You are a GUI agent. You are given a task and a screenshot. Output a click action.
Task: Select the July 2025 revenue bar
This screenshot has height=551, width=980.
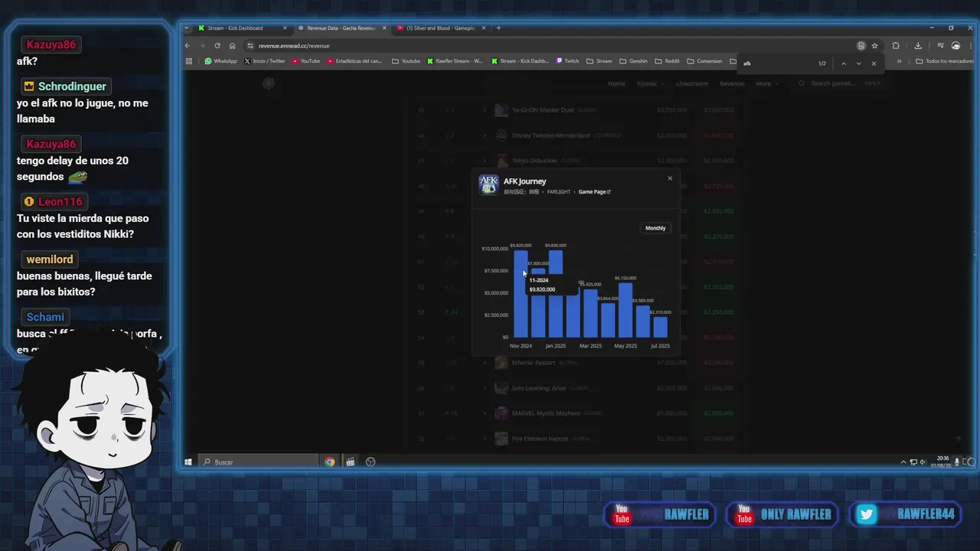[660, 327]
